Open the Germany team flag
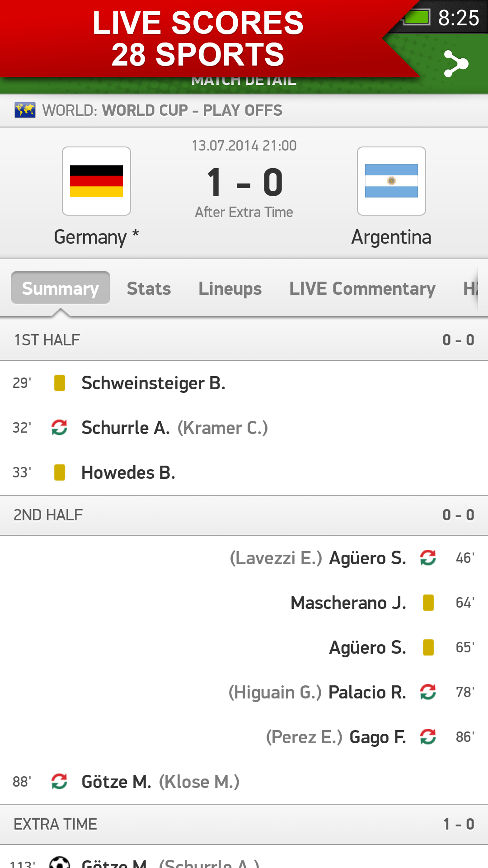 (x=96, y=181)
